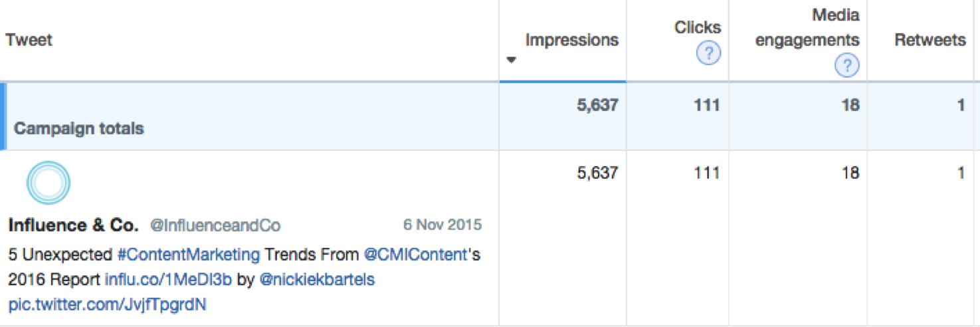This screenshot has width=980, height=327.
Task: Open the influ.co/1MeDl3b link
Action: click(x=168, y=279)
